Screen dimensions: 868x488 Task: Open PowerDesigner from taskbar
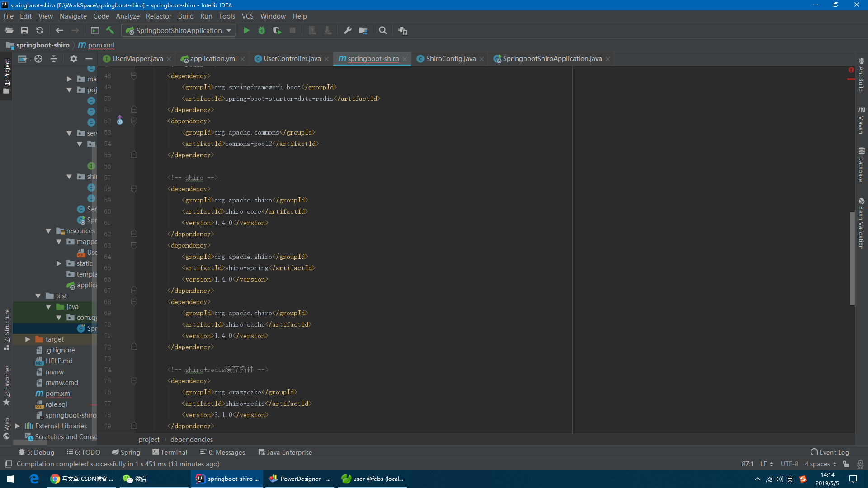coord(300,479)
